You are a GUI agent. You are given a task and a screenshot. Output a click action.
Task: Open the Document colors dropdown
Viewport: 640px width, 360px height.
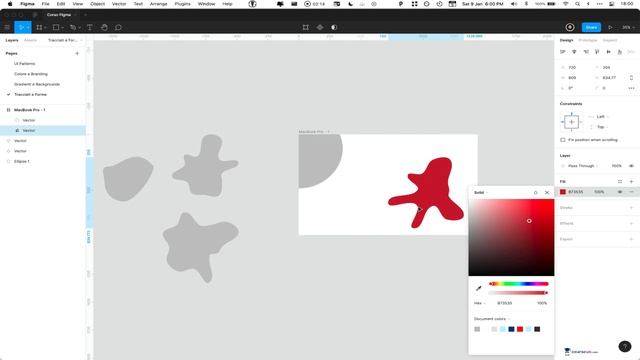coord(492,319)
